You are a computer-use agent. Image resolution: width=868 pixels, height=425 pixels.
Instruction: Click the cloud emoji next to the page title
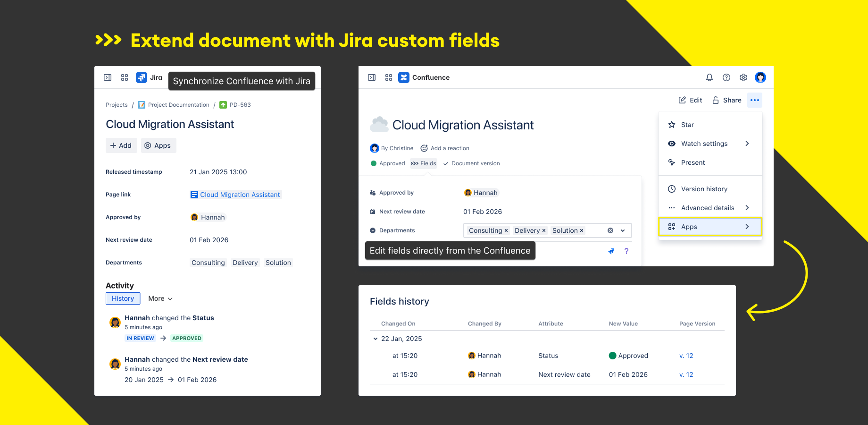point(379,125)
